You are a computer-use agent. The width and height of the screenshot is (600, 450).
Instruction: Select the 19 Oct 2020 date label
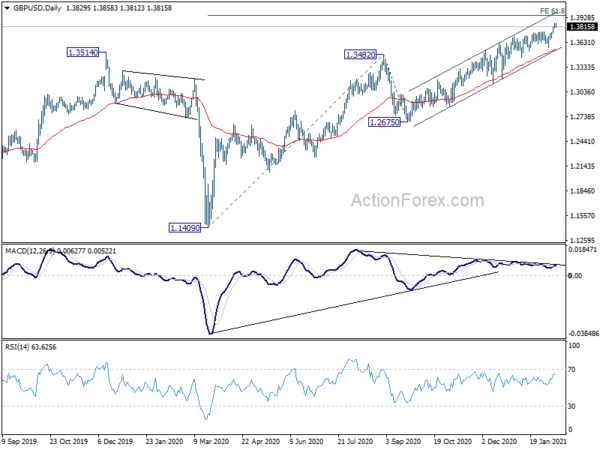point(452,442)
